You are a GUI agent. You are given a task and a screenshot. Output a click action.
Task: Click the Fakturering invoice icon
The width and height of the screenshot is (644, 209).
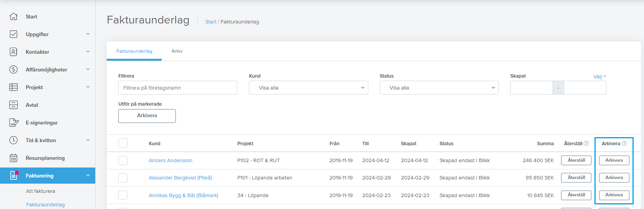tap(14, 176)
